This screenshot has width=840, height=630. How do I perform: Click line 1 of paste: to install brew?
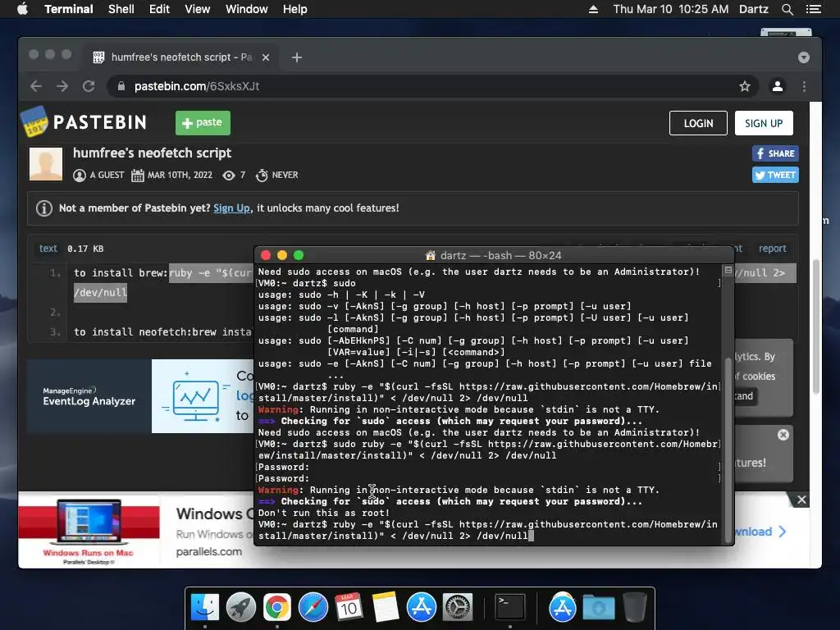(121, 272)
